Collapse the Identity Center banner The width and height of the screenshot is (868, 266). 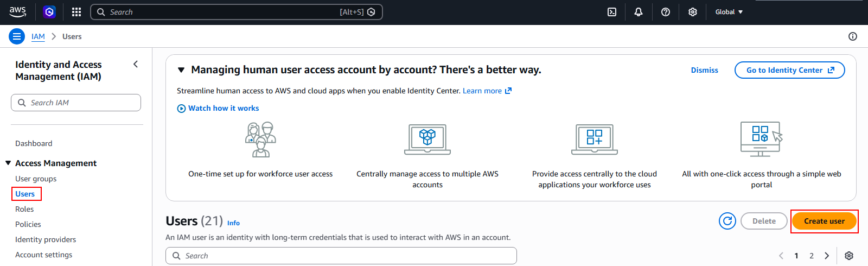(x=181, y=70)
